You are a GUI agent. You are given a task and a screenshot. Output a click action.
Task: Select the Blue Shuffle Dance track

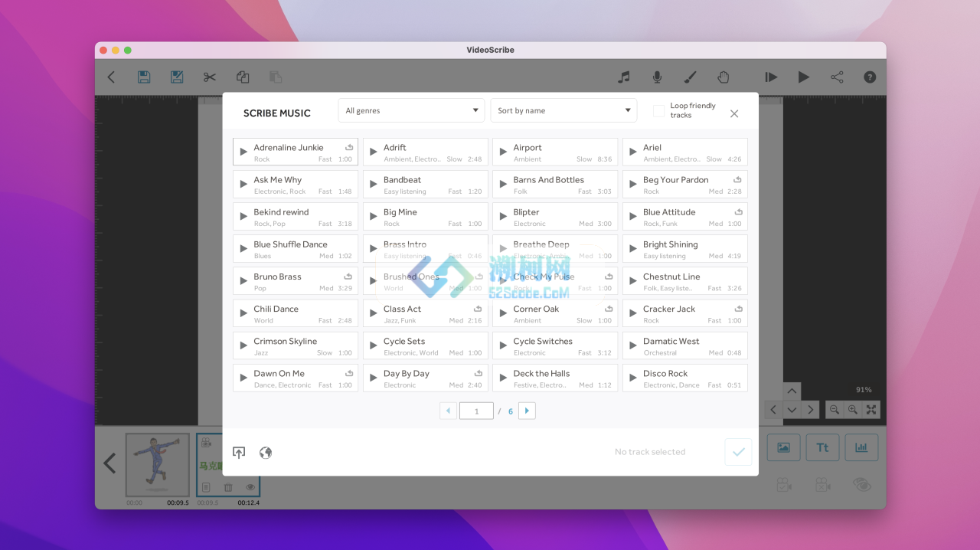[296, 249]
